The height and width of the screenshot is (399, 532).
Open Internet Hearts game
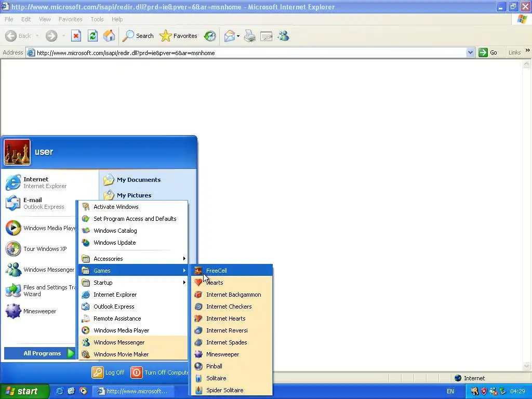click(x=232, y=318)
